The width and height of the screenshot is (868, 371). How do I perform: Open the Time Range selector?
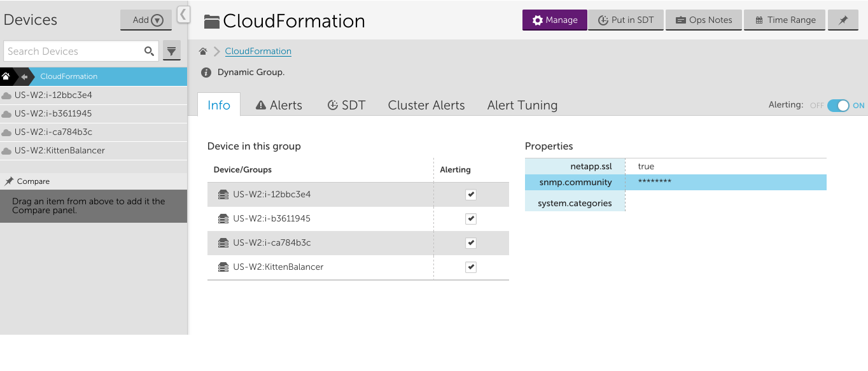point(785,20)
